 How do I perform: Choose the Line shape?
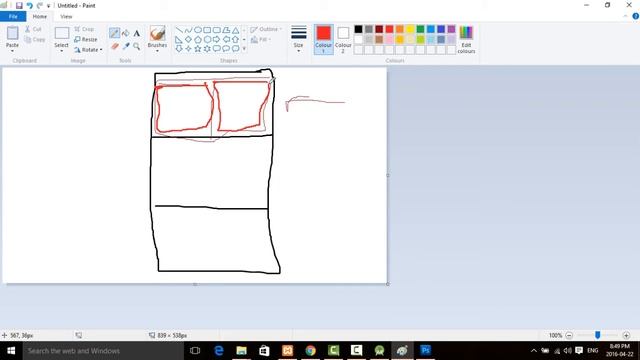179,30
